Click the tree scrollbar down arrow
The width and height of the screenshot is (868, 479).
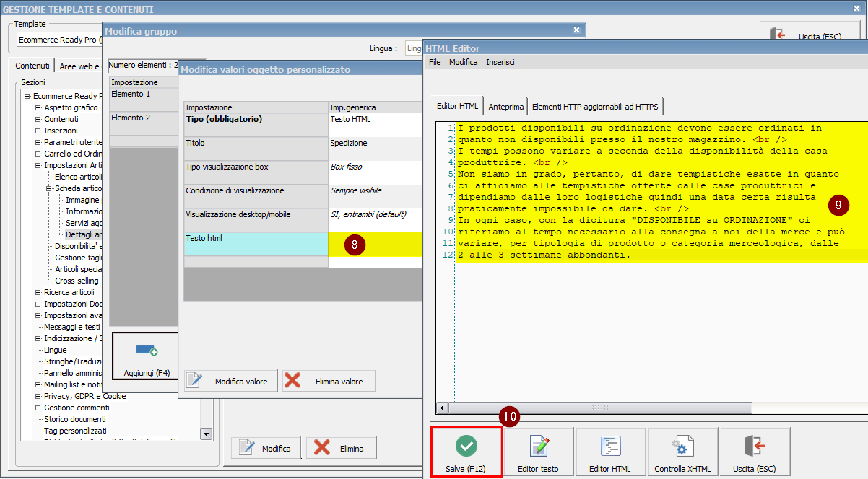click(206, 434)
